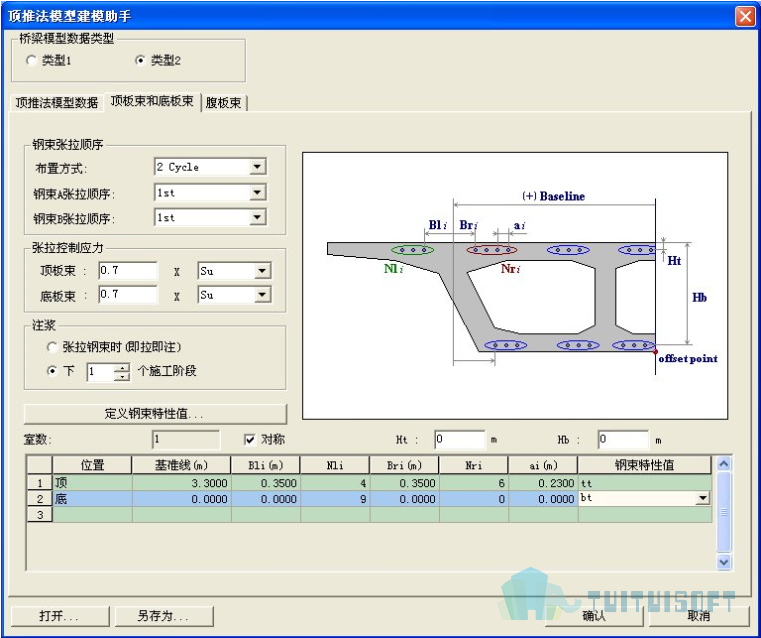Click the Nli cell with value 4
761x638 pixels.
tap(335, 483)
